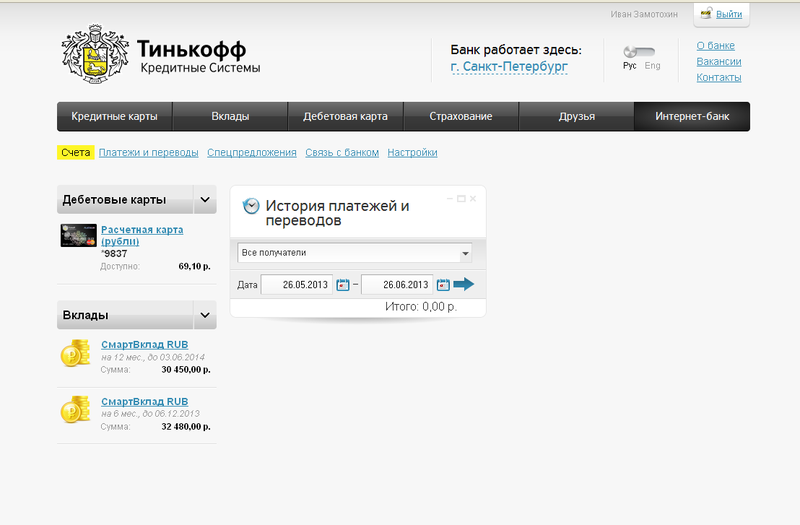Click the Итого: 0,00 р. total
This screenshot has width=800, height=525.
pos(421,307)
